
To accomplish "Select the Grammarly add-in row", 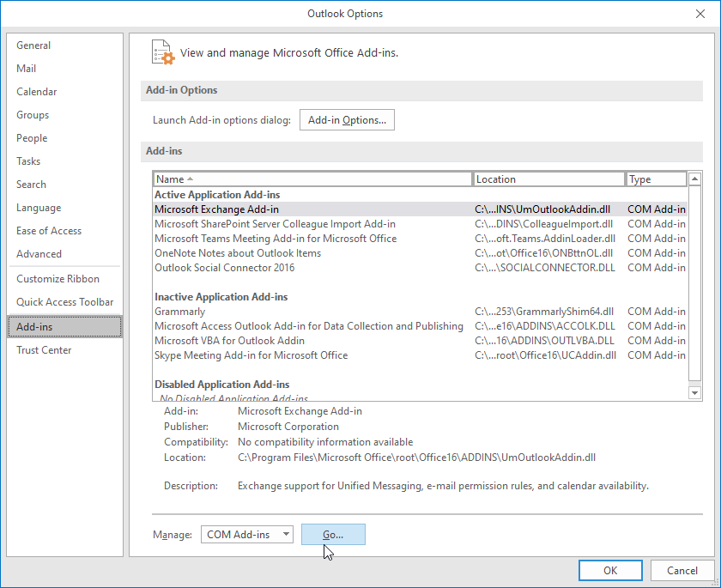I will tap(421, 312).
